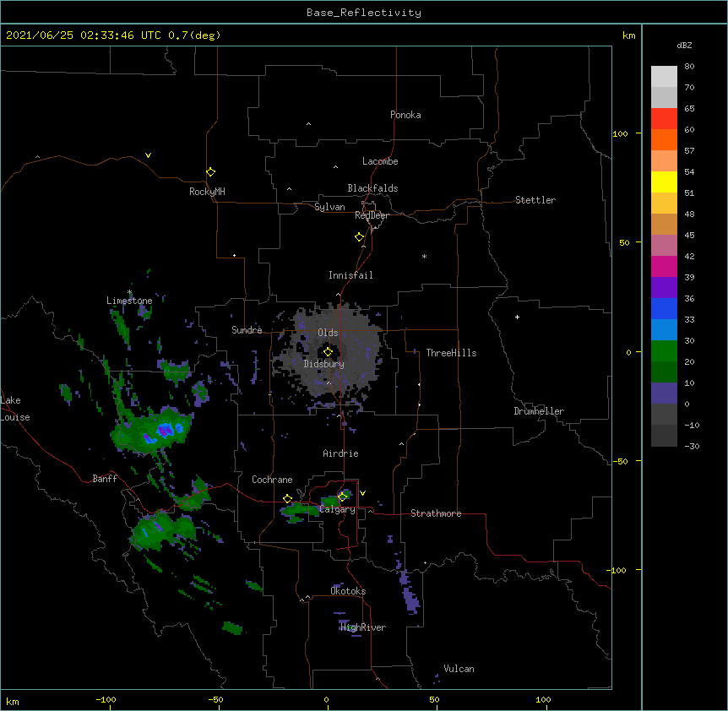Click the yellow diamond marker above RockyMH
Screen dimensions: 728x711
210,171
